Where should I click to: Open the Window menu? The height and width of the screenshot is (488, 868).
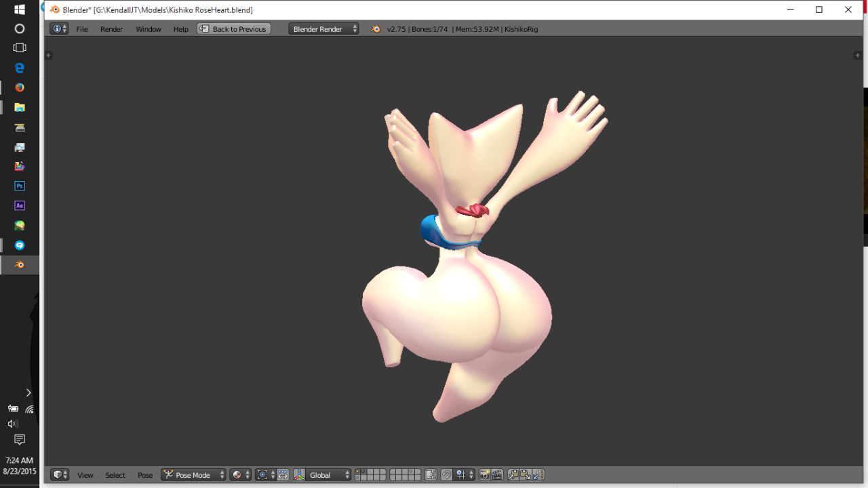point(149,29)
